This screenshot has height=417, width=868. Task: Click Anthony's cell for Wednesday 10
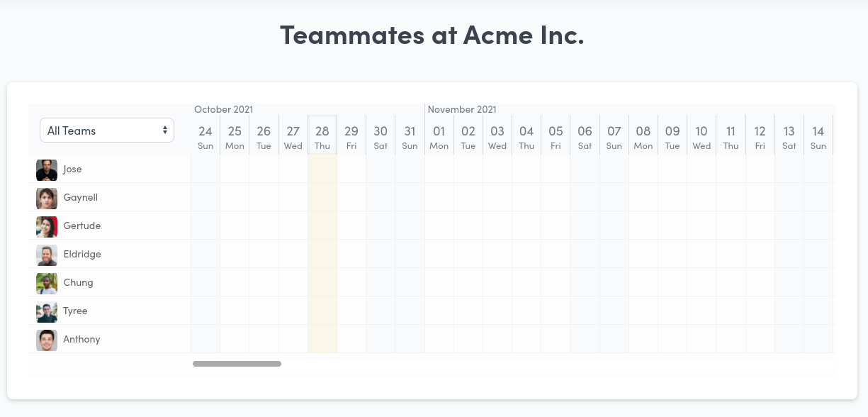[x=701, y=339]
